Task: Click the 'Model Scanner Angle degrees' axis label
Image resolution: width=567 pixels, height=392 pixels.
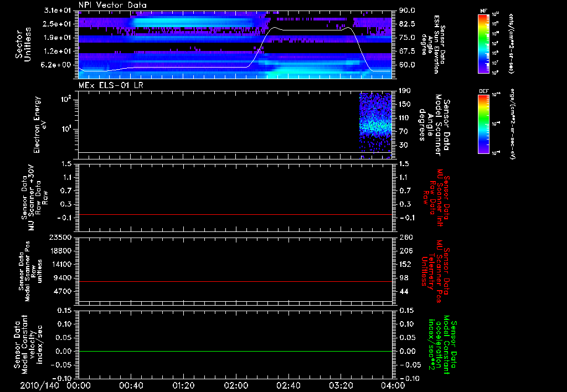Action: [x=434, y=125]
